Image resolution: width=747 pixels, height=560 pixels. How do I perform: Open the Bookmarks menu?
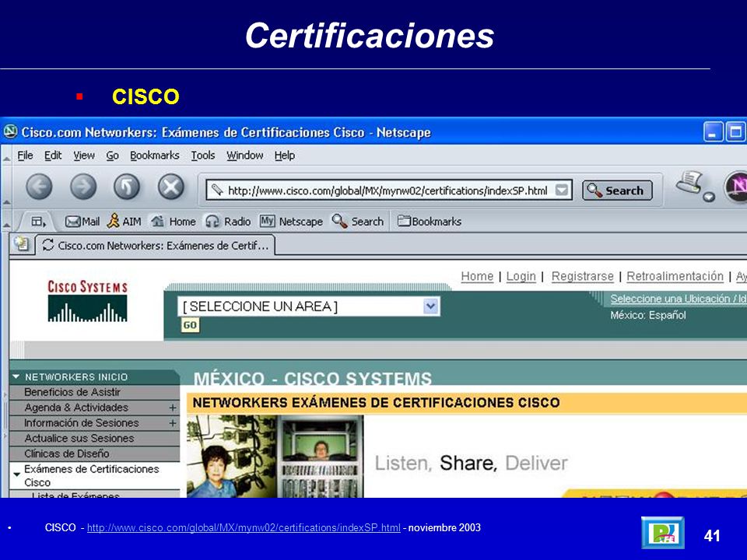click(155, 156)
